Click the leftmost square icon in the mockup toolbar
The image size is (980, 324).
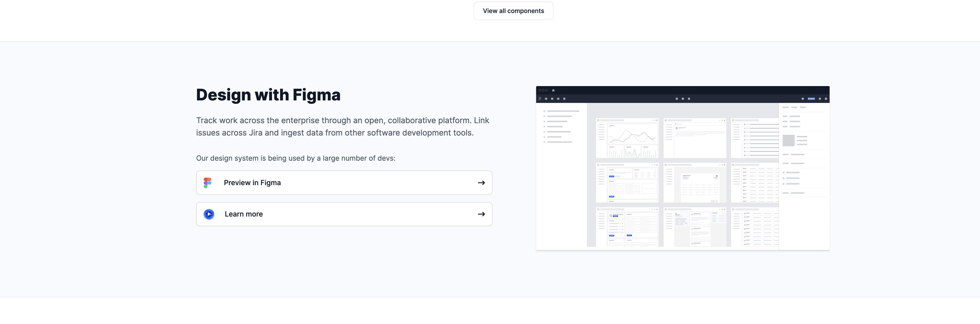click(546, 99)
